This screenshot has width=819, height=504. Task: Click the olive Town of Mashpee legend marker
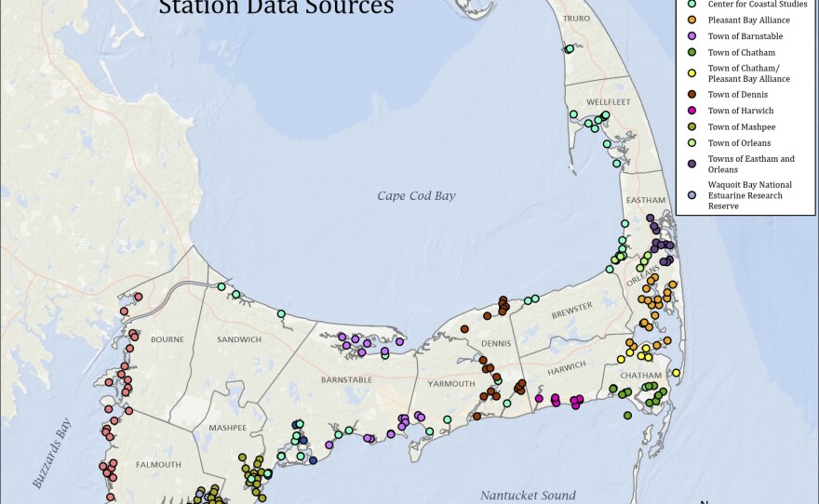pyautogui.click(x=690, y=126)
